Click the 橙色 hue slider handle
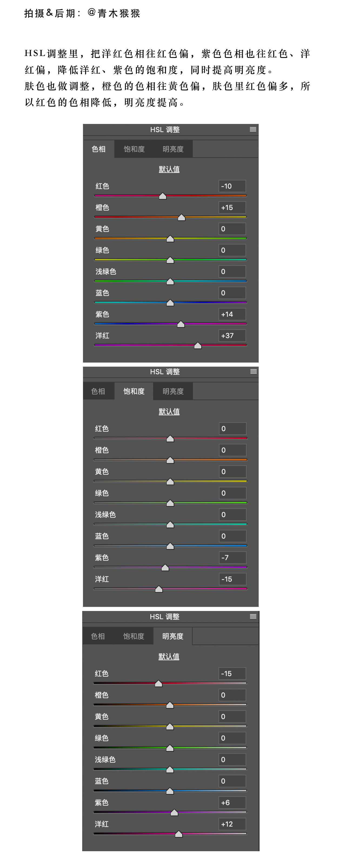This screenshot has width=343, height=868. coord(181,218)
